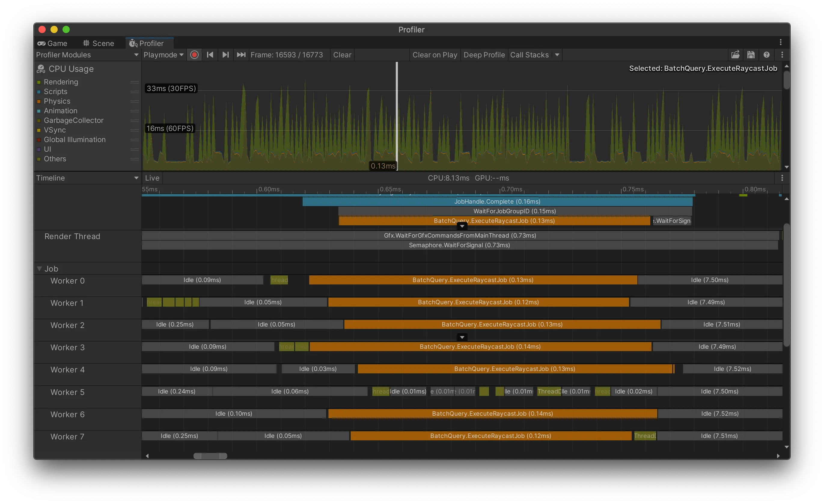Click the Live button

(x=152, y=178)
